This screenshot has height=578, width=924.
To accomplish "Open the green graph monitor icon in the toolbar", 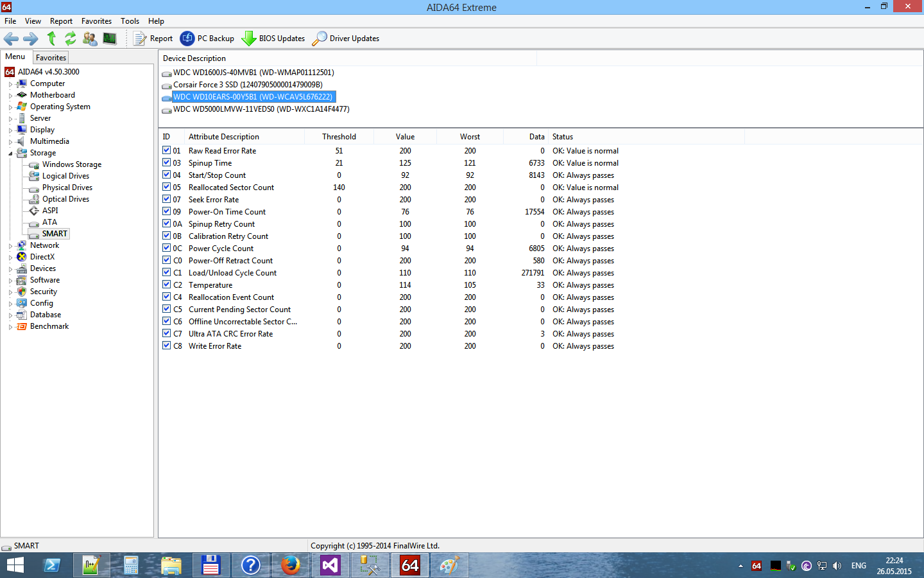I will [110, 39].
